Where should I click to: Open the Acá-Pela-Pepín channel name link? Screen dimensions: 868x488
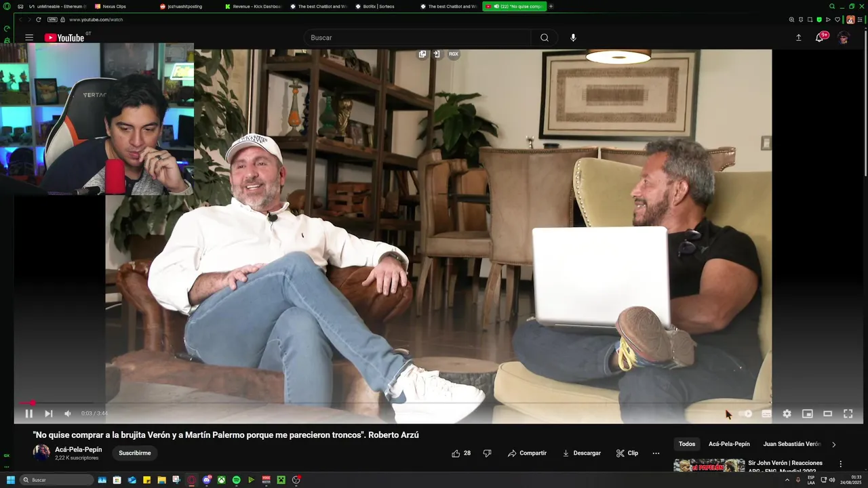[x=79, y=449]
